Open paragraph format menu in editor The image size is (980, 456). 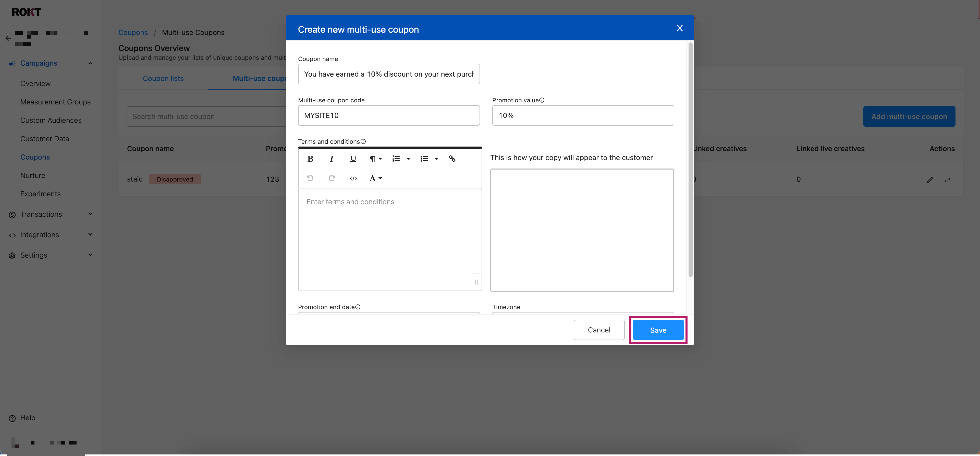tap(375, 159)
